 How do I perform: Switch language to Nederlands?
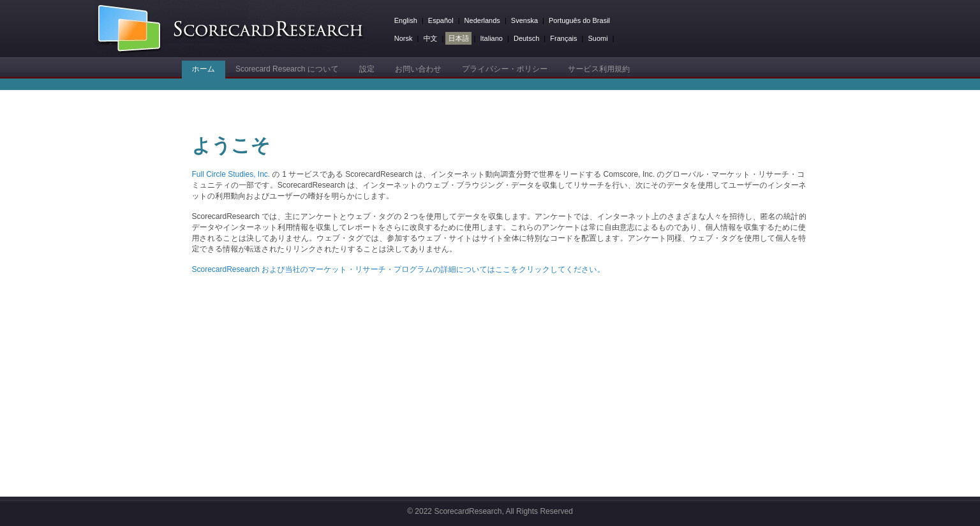[482, 20]
